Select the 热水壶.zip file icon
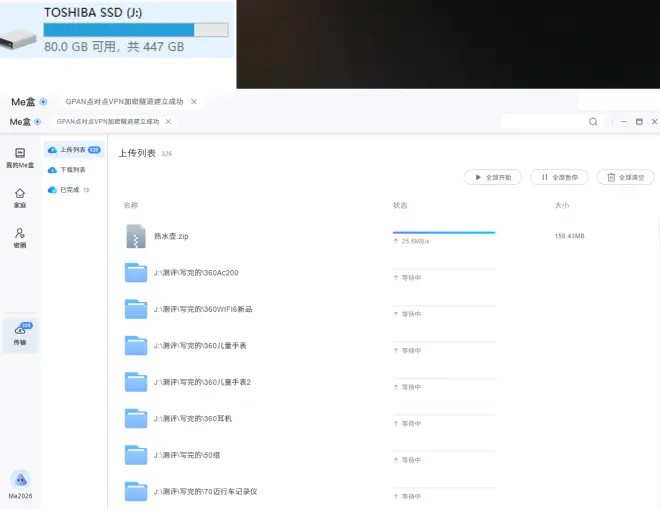 pos(136,236)
